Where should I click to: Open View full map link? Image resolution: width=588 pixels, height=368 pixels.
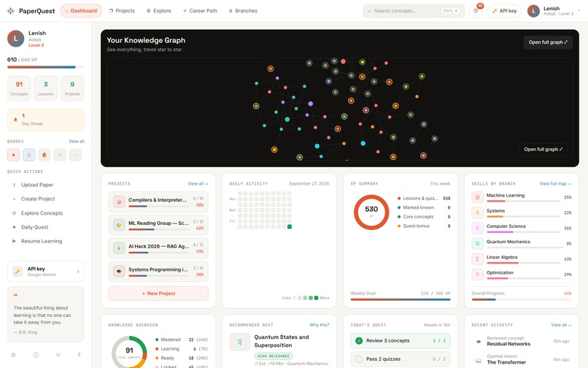[x=555, y=183]
